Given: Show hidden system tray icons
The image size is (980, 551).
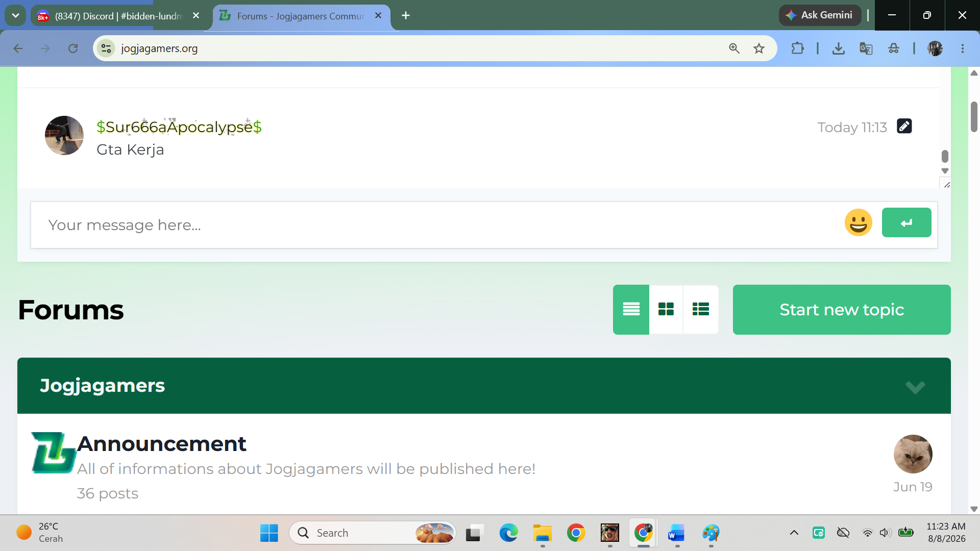Looking at the screenshot, I should coord(794,533).
